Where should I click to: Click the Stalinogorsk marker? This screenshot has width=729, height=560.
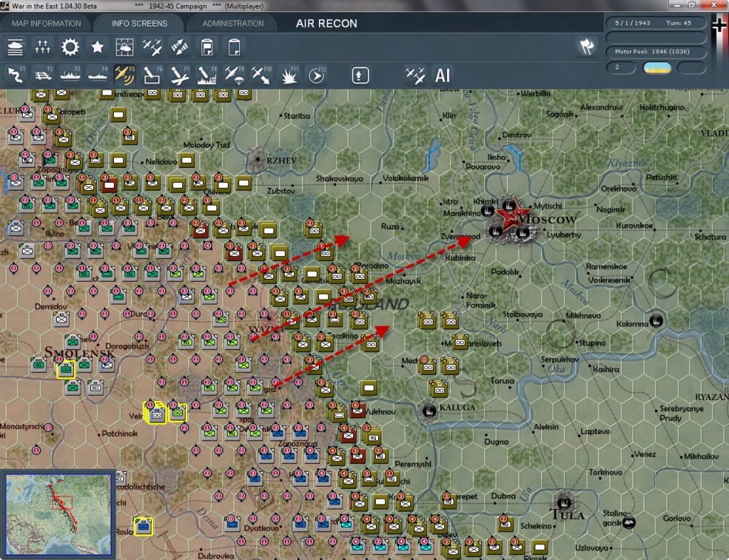[629, 523]
